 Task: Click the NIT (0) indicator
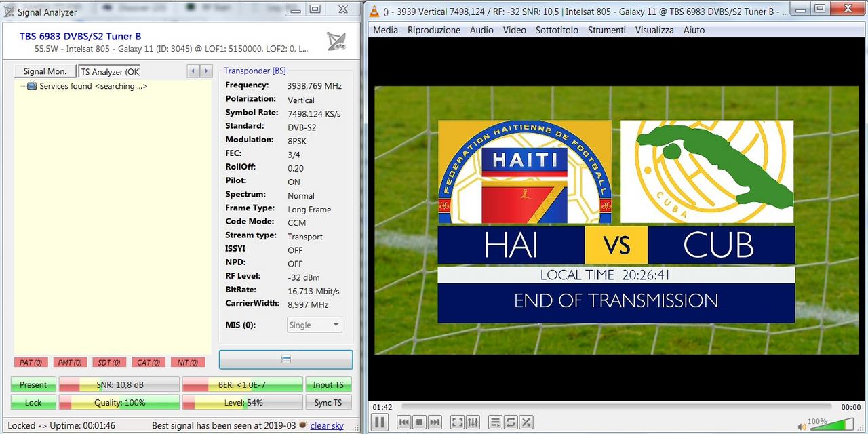pos(188,362)
